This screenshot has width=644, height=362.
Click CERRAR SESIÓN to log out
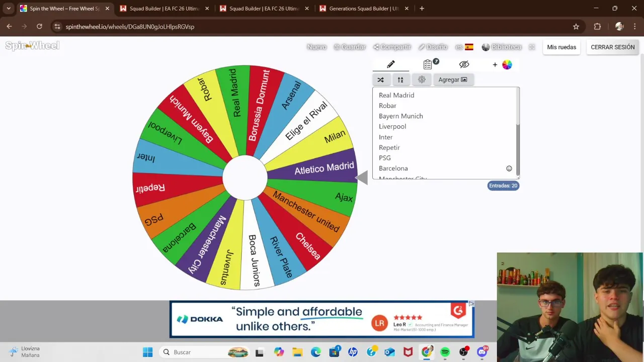point(612,47)
